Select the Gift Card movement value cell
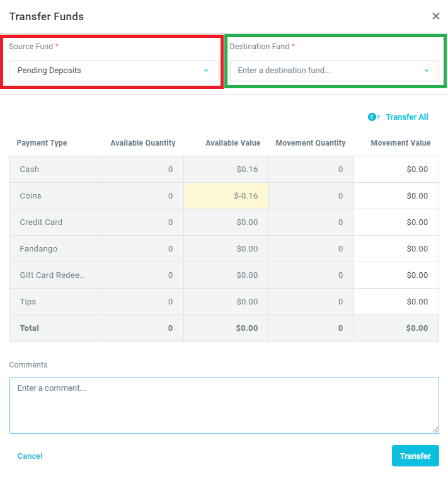This screenshot has width=448, height=479. 396,275
